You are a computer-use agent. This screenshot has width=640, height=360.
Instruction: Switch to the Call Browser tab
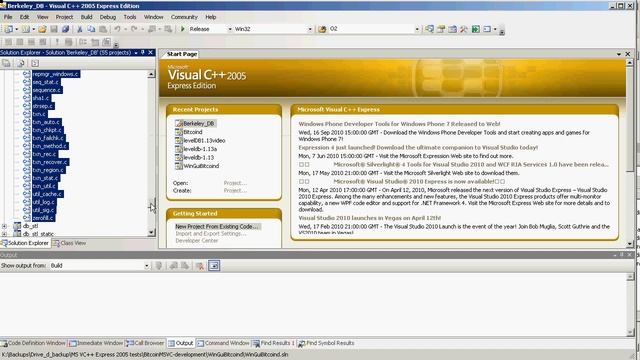click(145, 343)
